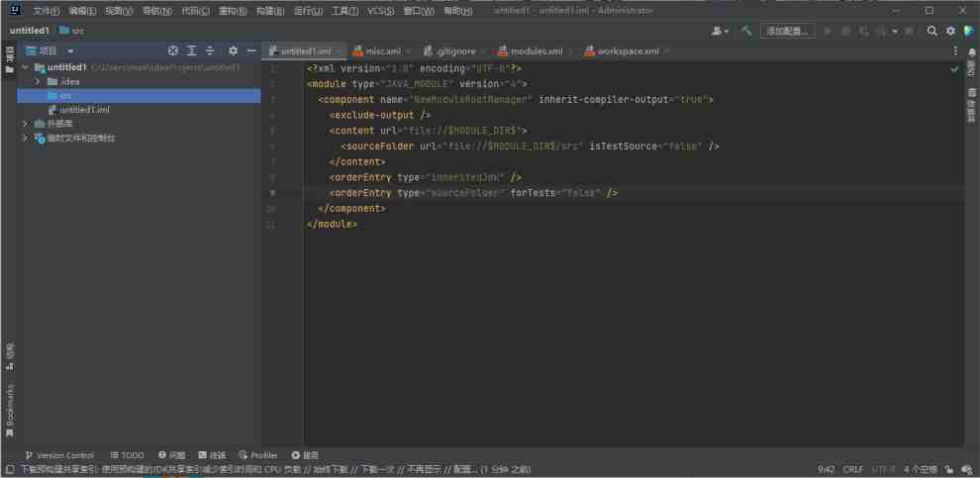980x478 pixels.
Task: Open Project panel gear options
Action: coord(234,50)
